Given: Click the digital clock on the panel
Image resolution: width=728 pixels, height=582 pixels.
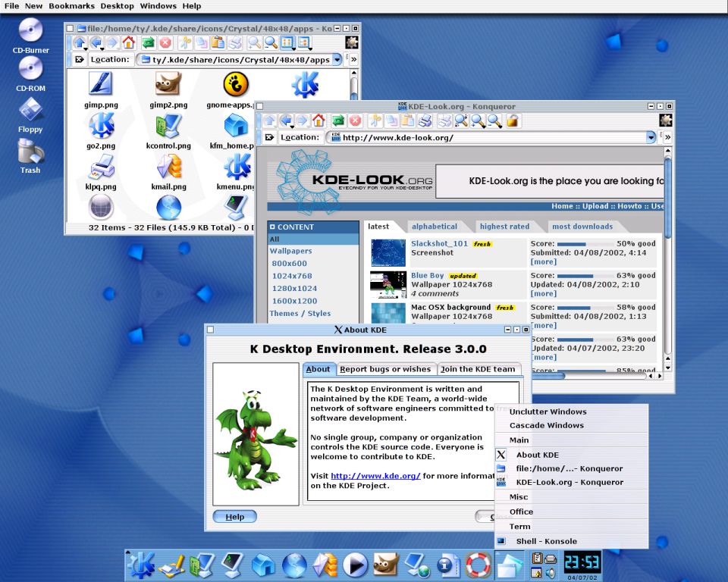Looking at the screenshot, I should click(x=582, y=562).
